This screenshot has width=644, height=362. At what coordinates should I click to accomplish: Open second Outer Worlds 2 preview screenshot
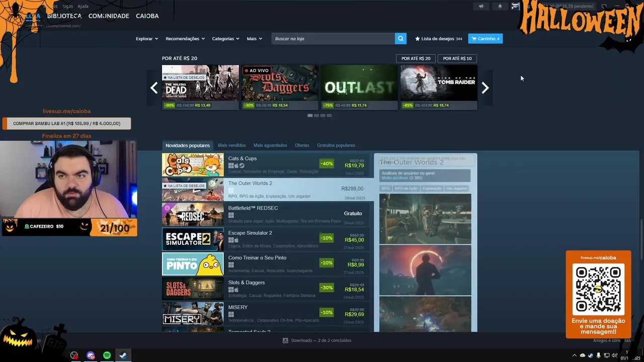coord(425,270)
